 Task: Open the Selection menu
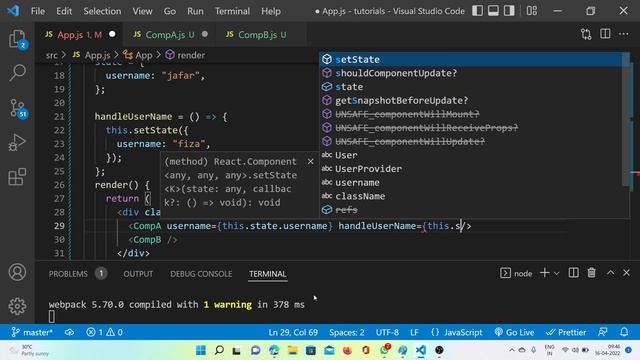pos(102,11)
